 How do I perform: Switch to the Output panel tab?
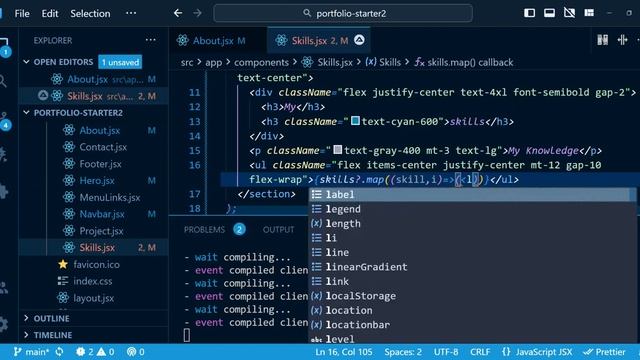pyautogui.click(x=278, y=230)
